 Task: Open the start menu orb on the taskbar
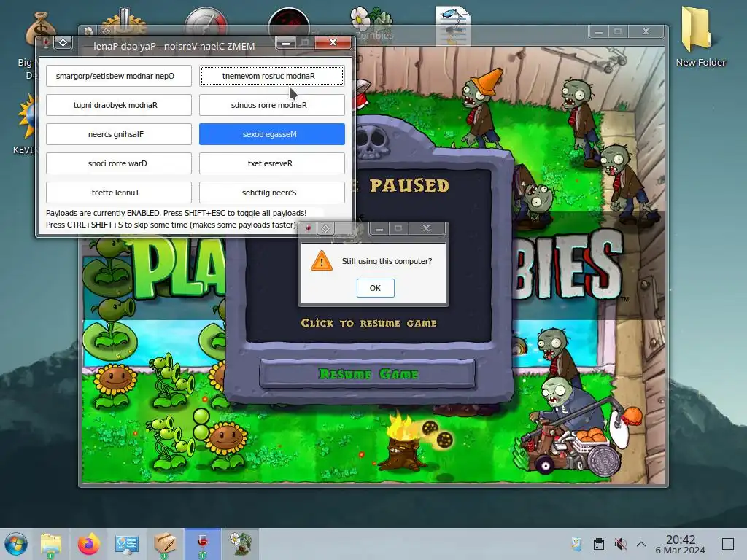point(16,544)
